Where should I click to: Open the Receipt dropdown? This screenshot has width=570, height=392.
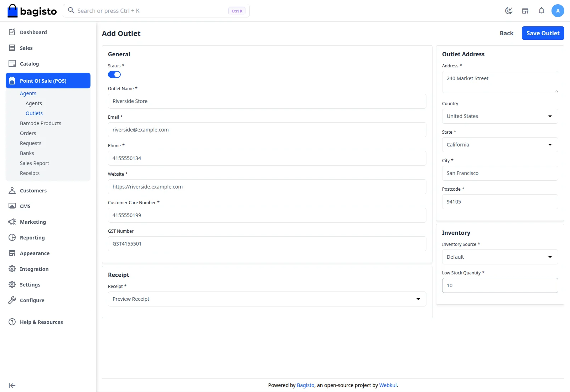pyautogui.click(x=267, y=299)
